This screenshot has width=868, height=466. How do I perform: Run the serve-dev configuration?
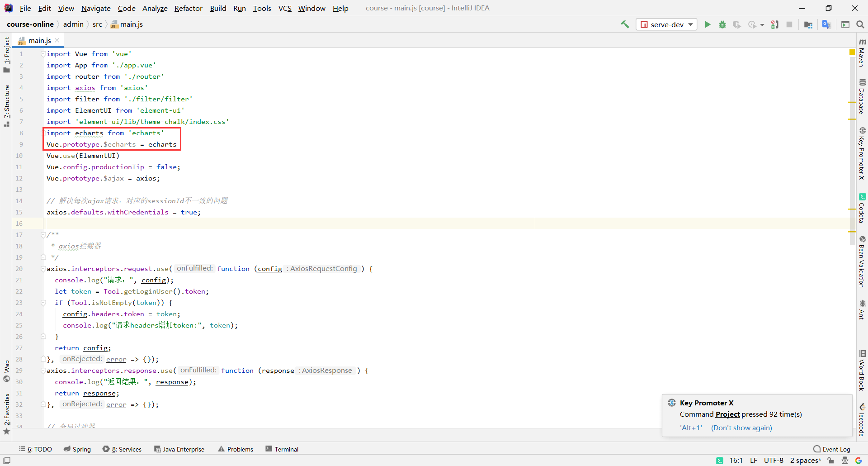(708, 24)
